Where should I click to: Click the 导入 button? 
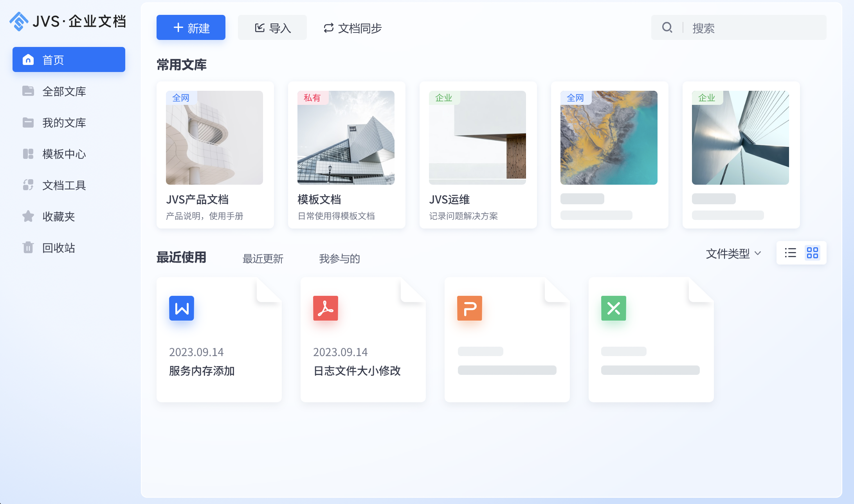(272, 27)
